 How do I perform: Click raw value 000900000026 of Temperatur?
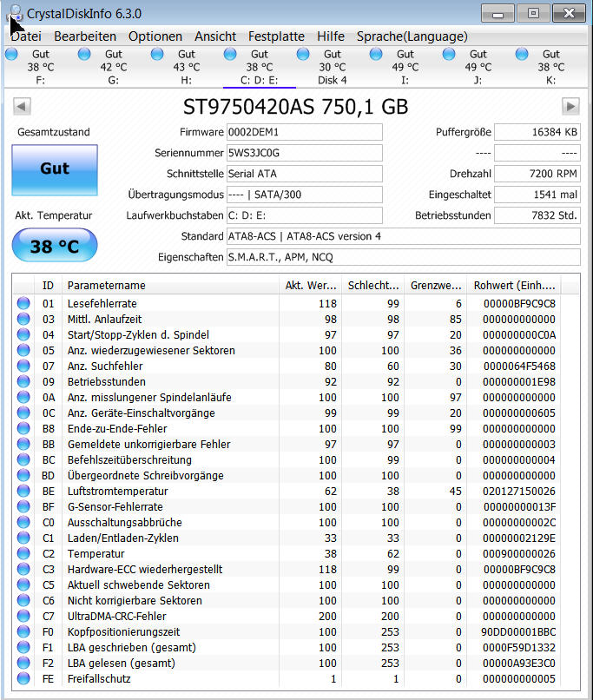[x=519, y=553]
